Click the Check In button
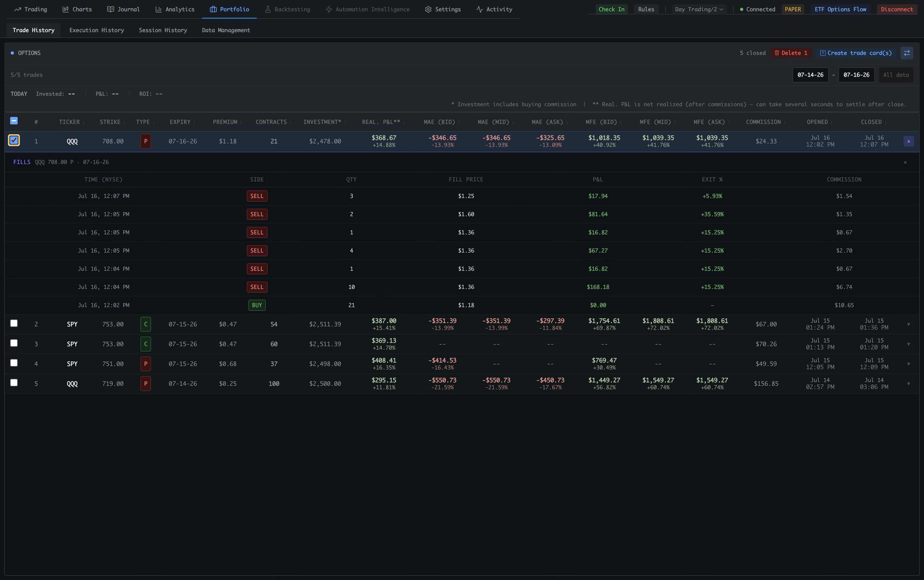The height and width of the screenshot is (580, 924). click(611, 9)
